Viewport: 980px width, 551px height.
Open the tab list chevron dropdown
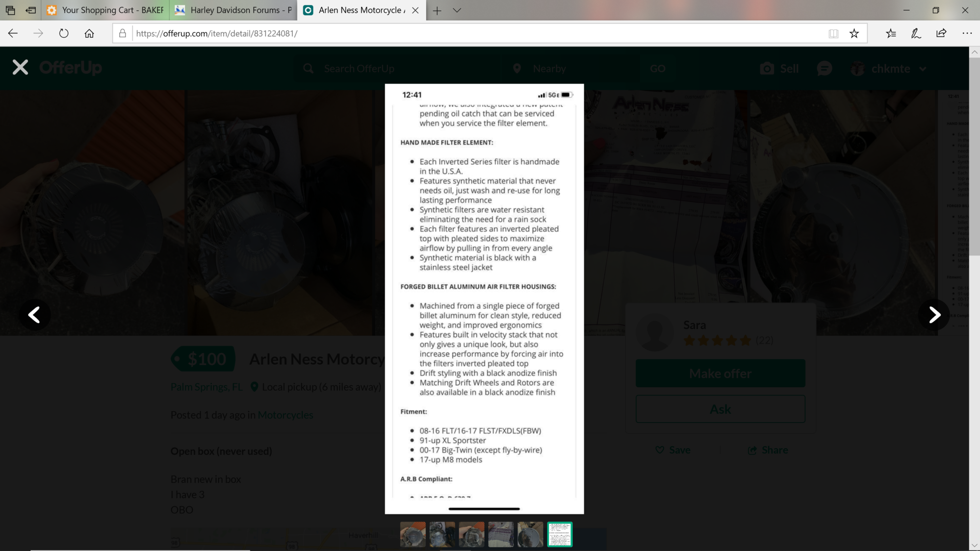click(457, 10)
